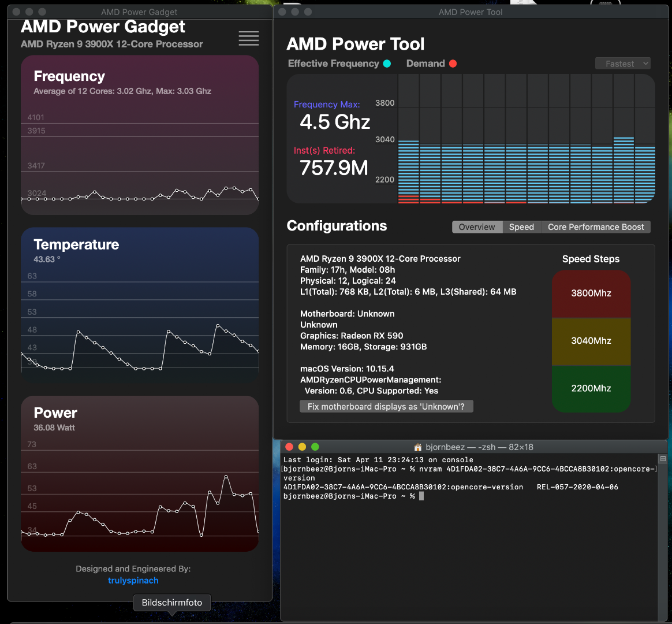
Task: Click the Frequency card heading
Action: coord(69,76)
